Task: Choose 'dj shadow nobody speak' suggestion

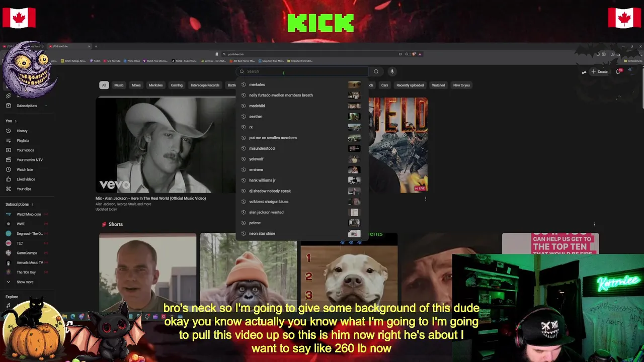Action: (302, 191)
